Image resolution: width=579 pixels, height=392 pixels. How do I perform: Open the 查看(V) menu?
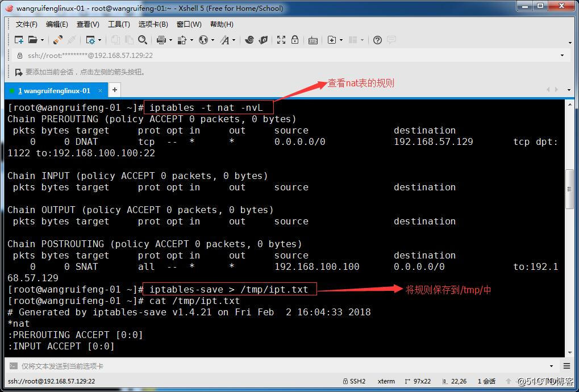(x=88, y=24)
